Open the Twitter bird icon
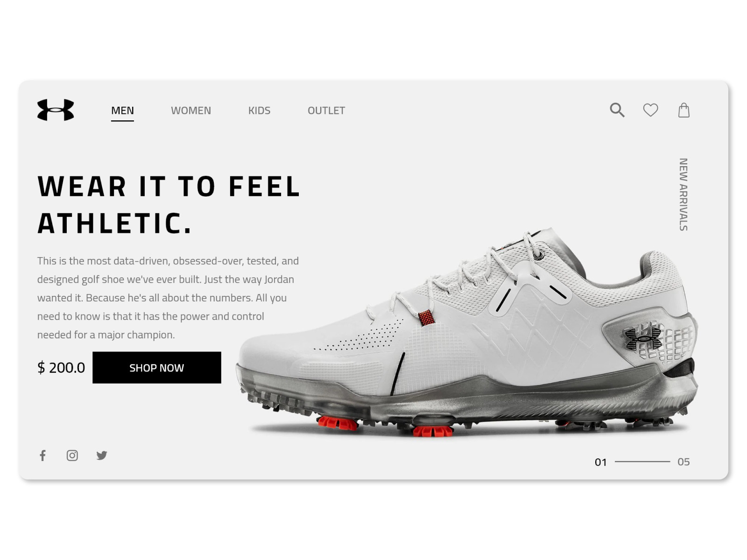 102,455
